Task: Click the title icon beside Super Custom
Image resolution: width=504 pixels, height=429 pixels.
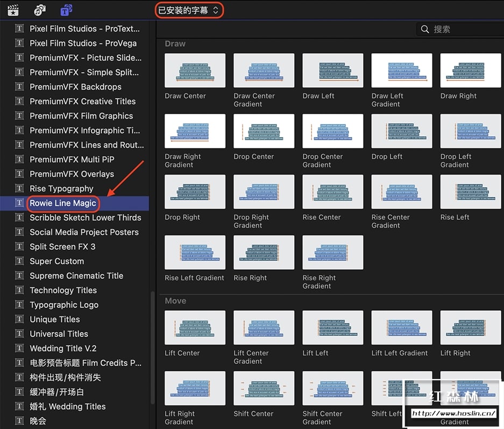Action: [19, 261]
